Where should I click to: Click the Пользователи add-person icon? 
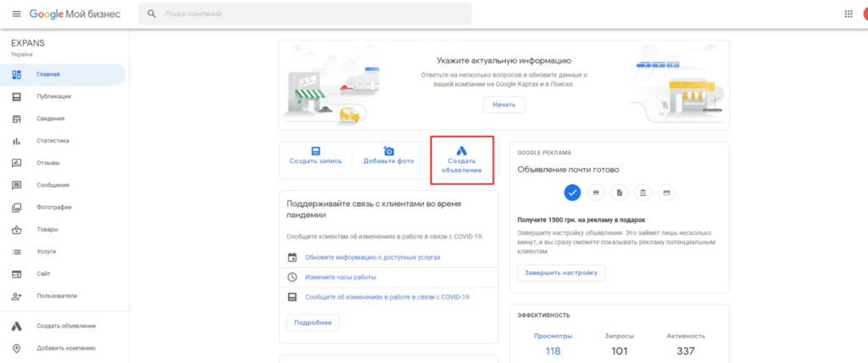17,296
